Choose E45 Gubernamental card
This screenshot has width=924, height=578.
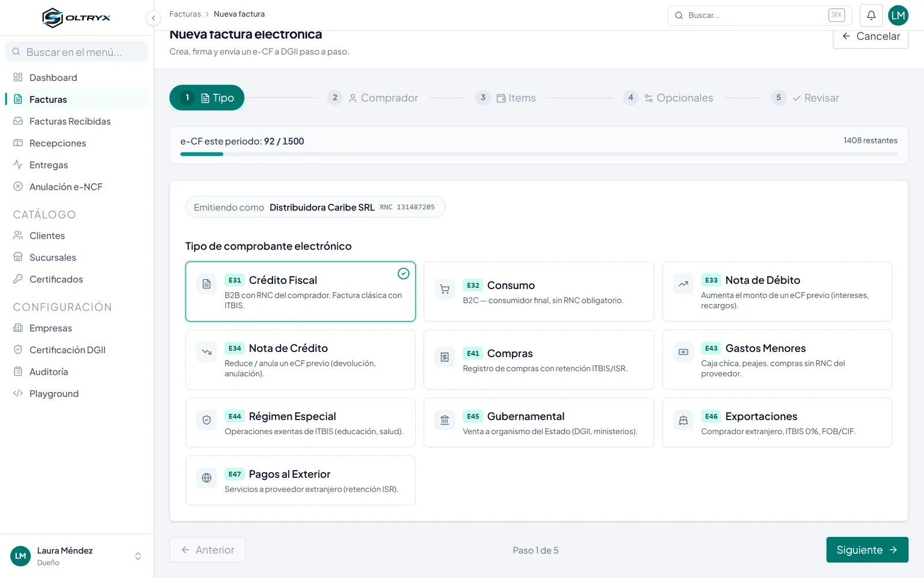539,423
